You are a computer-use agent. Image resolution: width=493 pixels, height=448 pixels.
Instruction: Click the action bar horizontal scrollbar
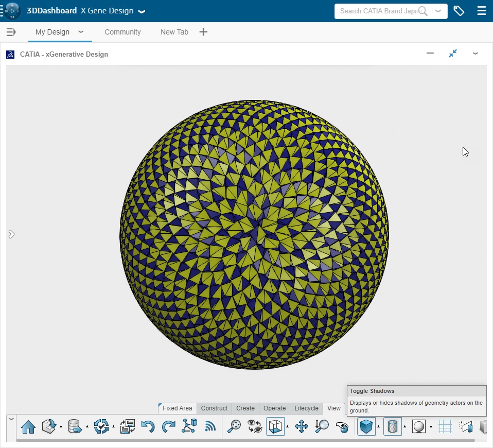[245, 440]
